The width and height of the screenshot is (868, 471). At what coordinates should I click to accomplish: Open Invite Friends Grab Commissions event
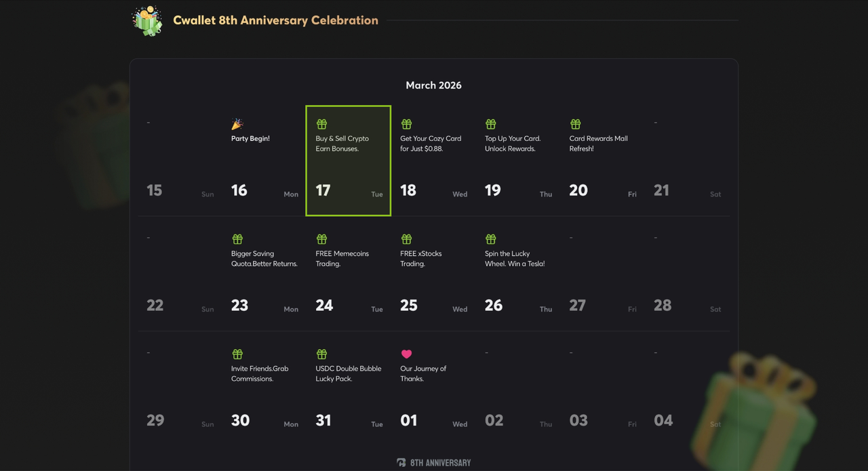point(259,373)
